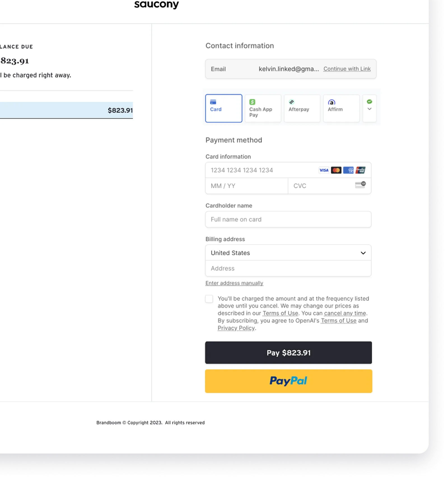
Task: Click the CVC card hint icon
Action: coord(360,185)
